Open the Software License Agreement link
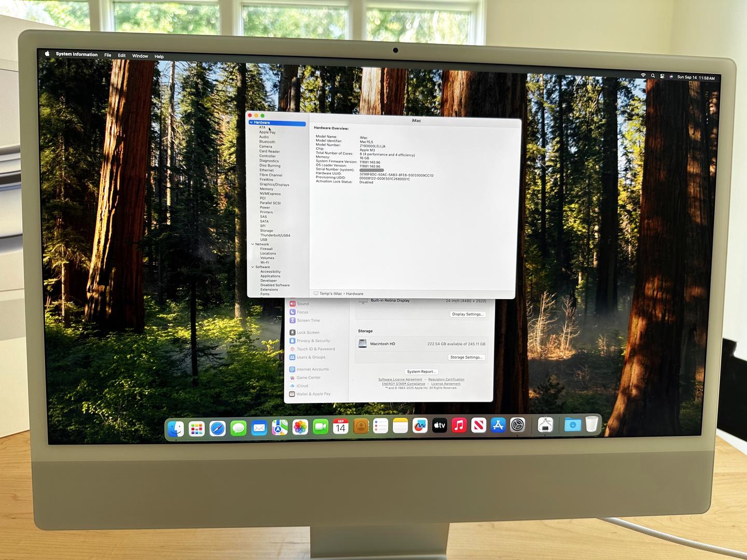Image resolution: width=747 pixels, height=560 pixels. click(x=400, y=380)
